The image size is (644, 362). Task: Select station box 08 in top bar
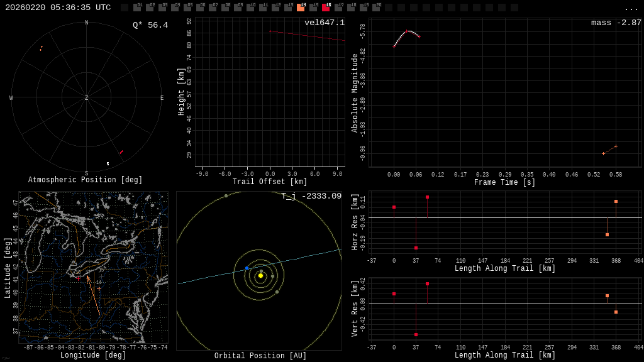click(226, 8)
